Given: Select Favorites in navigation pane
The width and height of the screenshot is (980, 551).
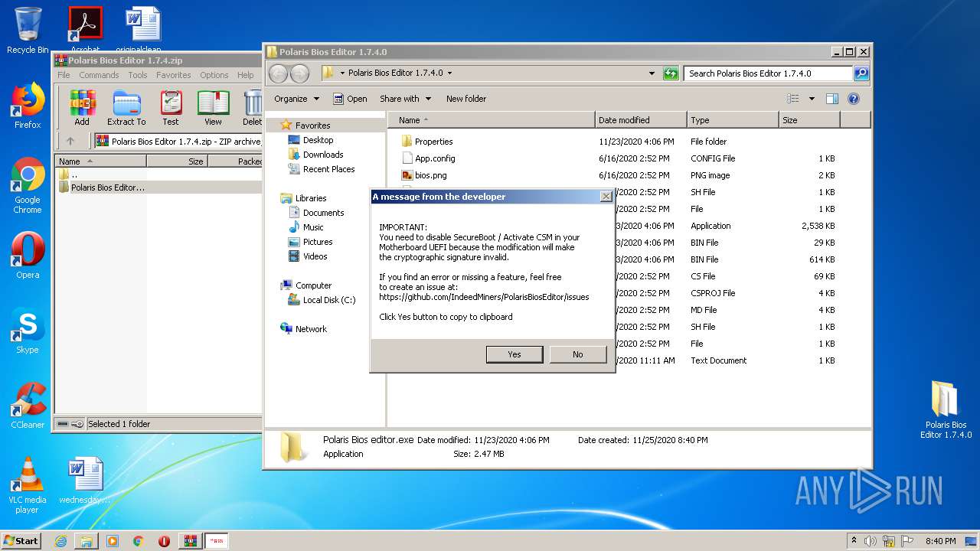Looking at the screenshot, I should pyautogui.click(x=312, y=126).
